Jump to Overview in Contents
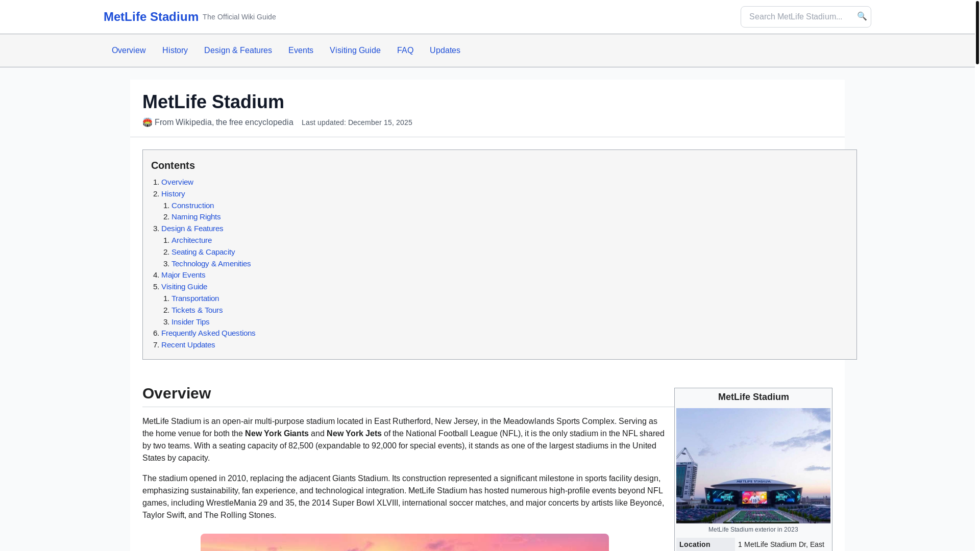The image size is (980, 551). click(x=177, y=182)
